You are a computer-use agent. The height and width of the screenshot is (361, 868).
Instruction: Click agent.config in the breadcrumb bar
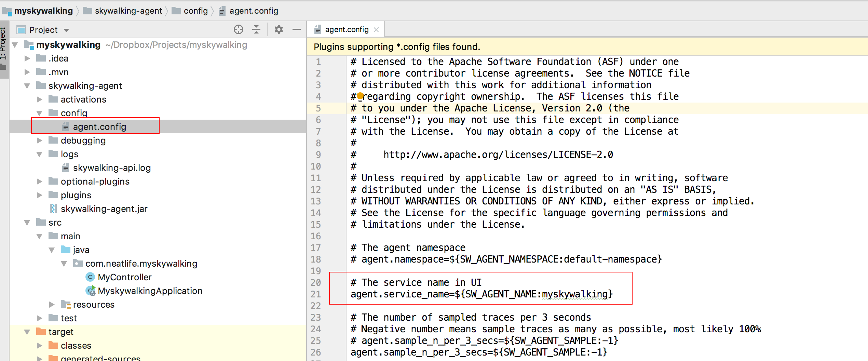pos(254,11)
